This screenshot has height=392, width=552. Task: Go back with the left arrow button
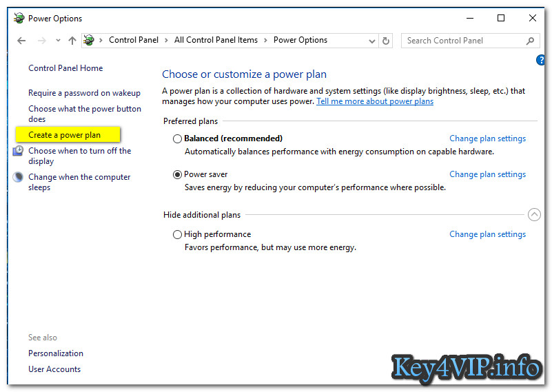click(x=21, y=41)
